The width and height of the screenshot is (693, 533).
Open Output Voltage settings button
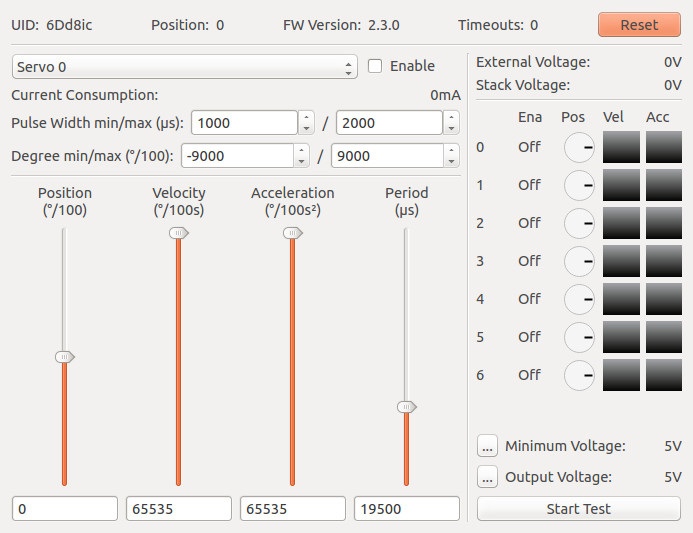[x=487, y=478]
